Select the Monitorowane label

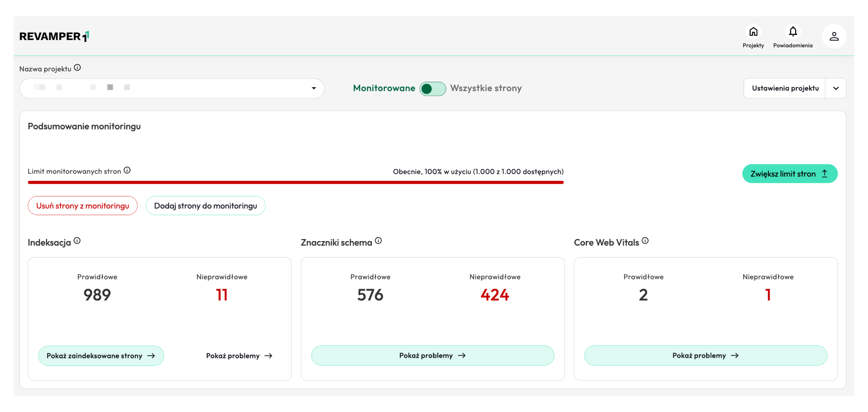pos(384,88)
